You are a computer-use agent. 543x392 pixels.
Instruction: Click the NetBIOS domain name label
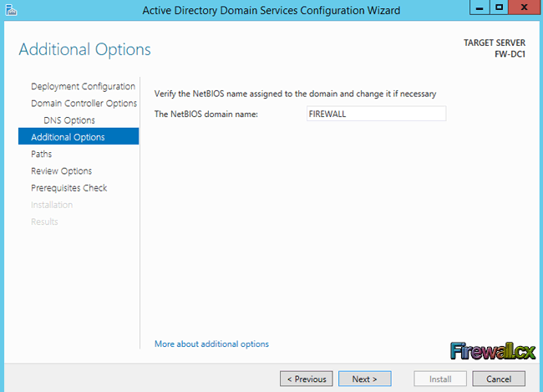[206, 114]
